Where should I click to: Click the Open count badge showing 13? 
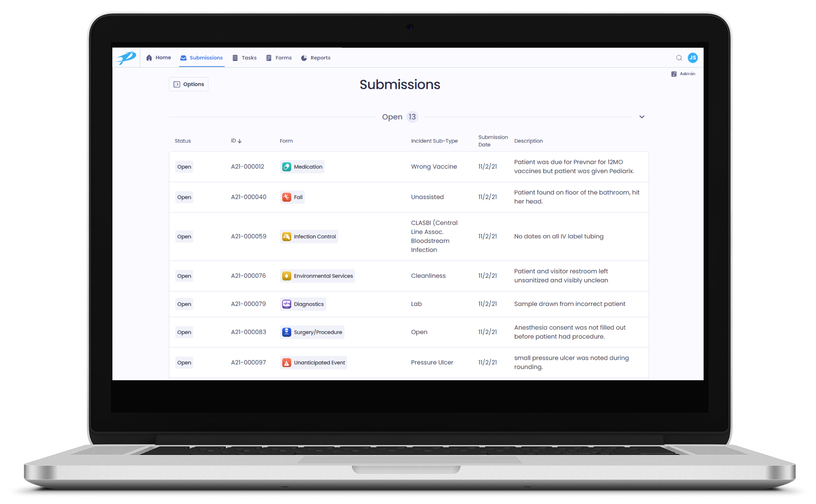412,117
